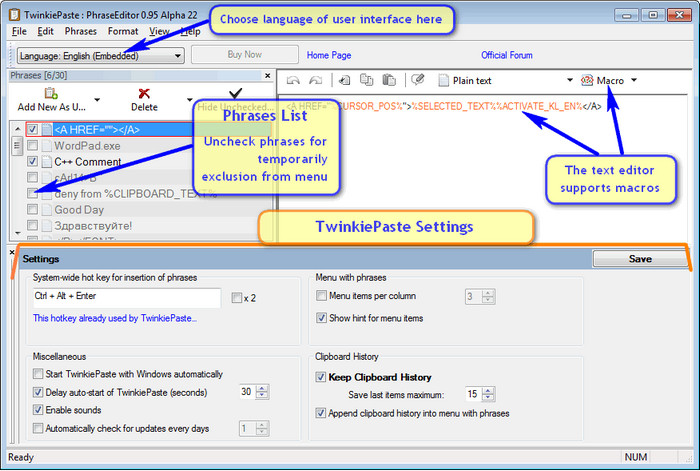The width and height of the screenshot is (700, 471).
Task: Open the Format menu
Action: click(123, 31)
